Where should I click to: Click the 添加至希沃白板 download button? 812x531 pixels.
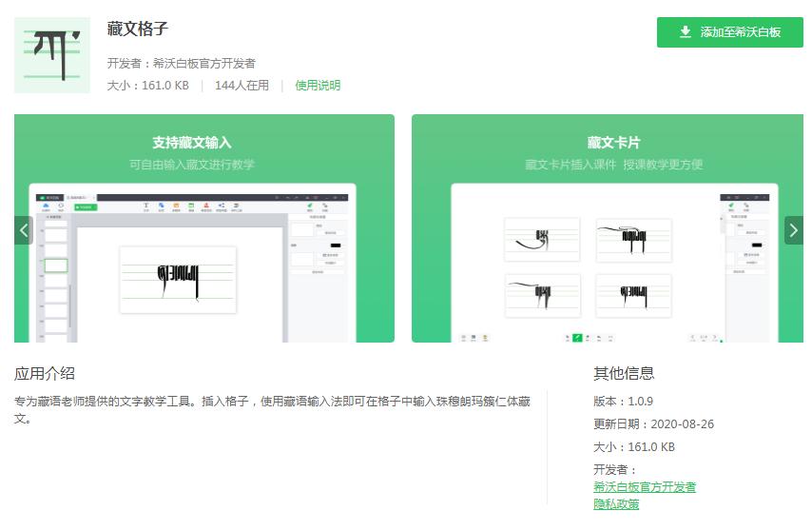(x=729, y=32)
